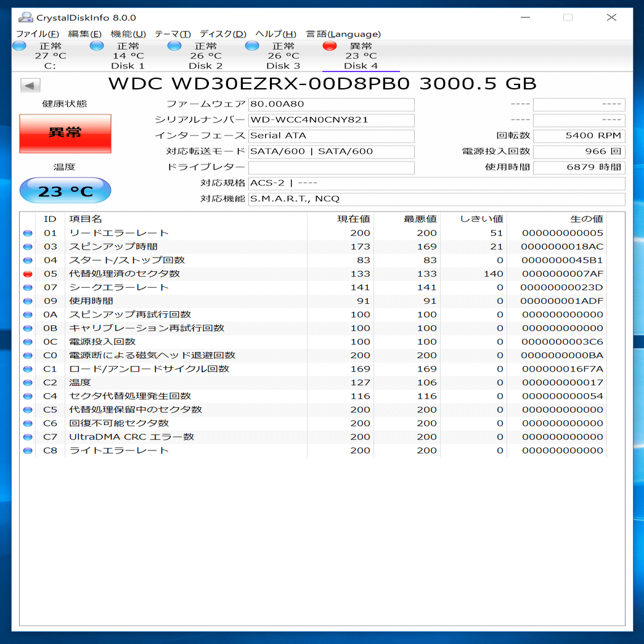This screenshot has height=644, width=644.
Task: Click the blue status dot on row 09
Action: [x=28, y=301]
